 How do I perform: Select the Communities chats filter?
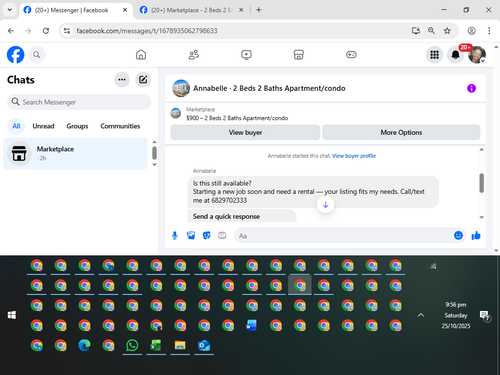tap(120, 126)
